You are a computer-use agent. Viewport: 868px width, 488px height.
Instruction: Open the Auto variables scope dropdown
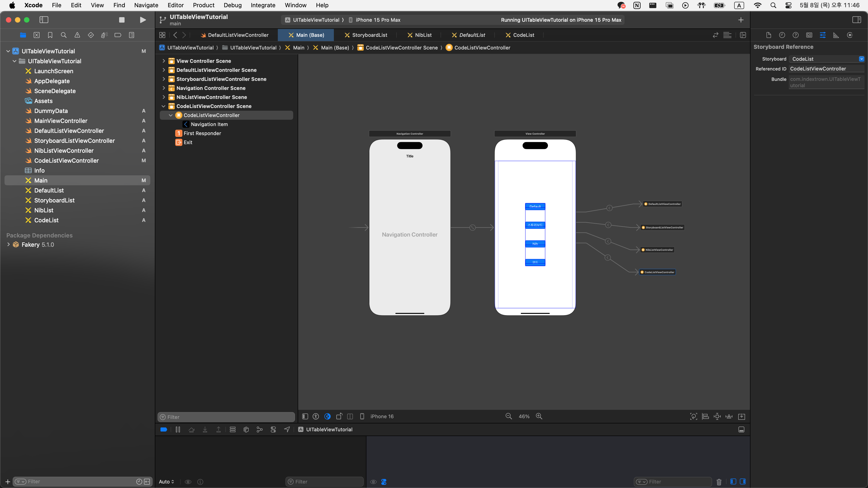coord(166,482)
